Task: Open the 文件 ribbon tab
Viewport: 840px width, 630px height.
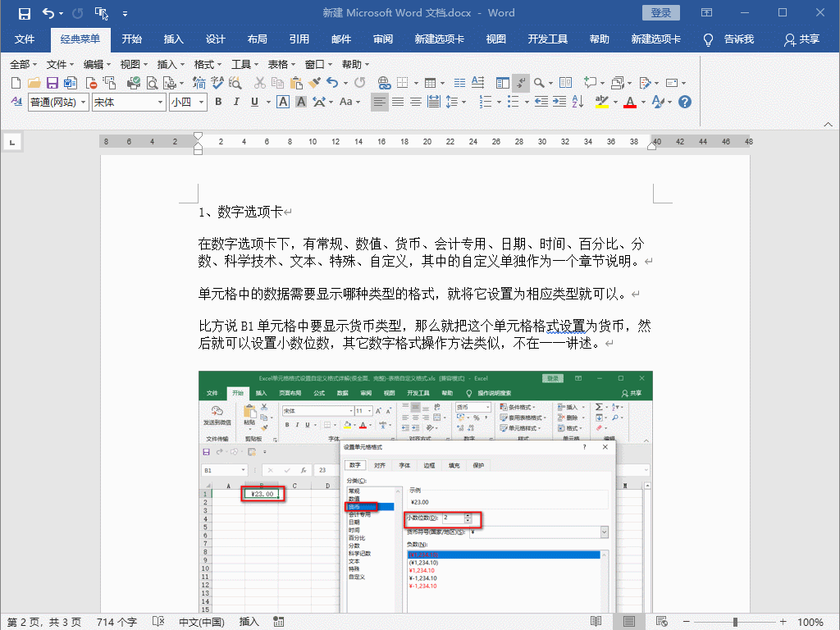Action: click(25, 39)
